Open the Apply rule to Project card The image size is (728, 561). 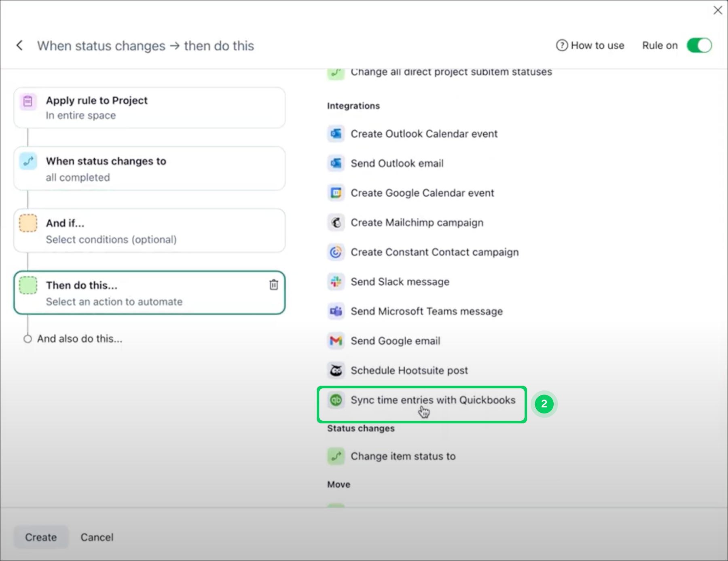(x=150, y=108)
